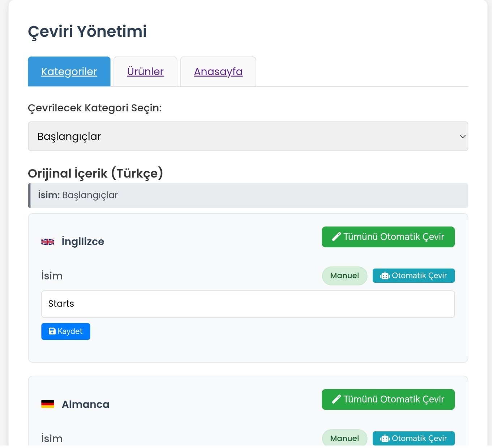
Task: Open the Ürünler tab
Action: [x=145, y=72]
